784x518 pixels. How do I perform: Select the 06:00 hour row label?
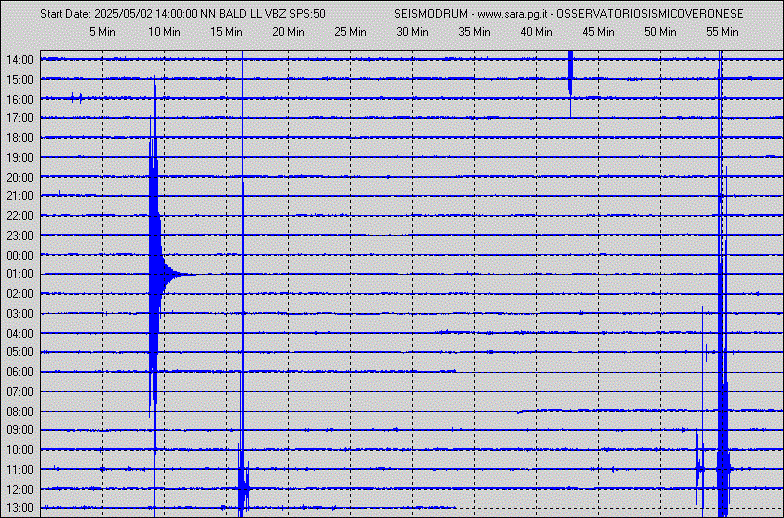(x=20, y=372)
